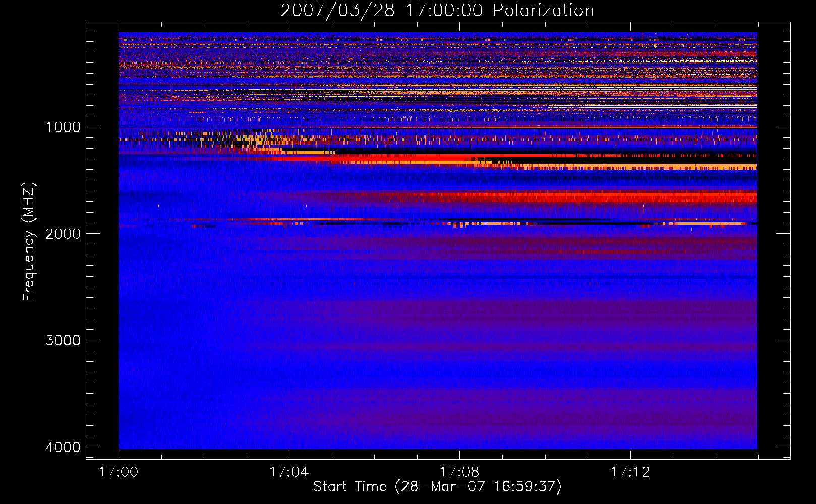Image resolution: width=816 pixels, height=504 pixels.
Task: Click the 3000 frequency tick label
Action: pyautogui.click(x=64, y=340)
